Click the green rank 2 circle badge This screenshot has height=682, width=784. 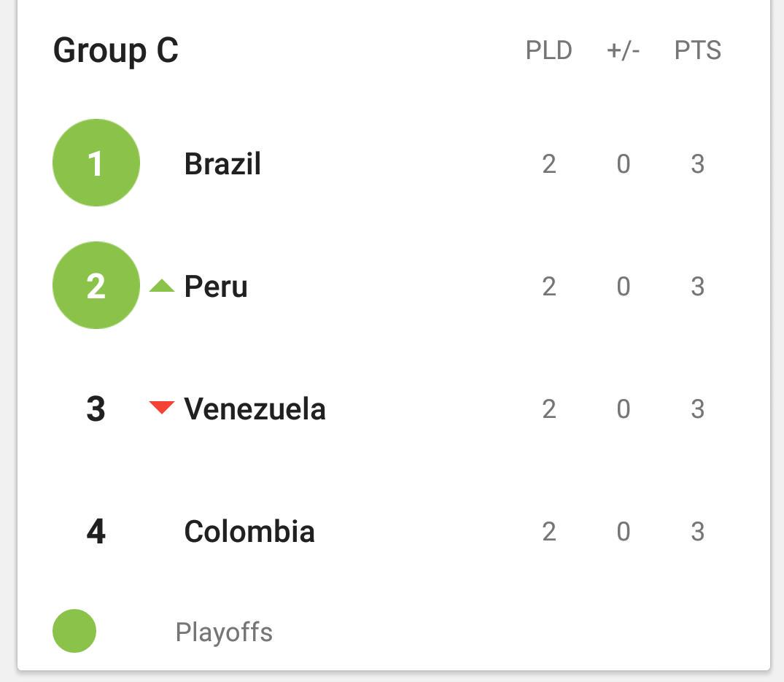(96, 285)
